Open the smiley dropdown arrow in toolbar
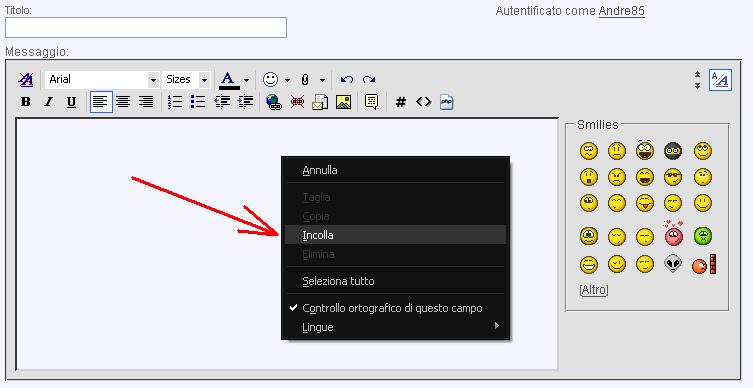The height and width of the screenshot is (388, 753). coord(287,80)
